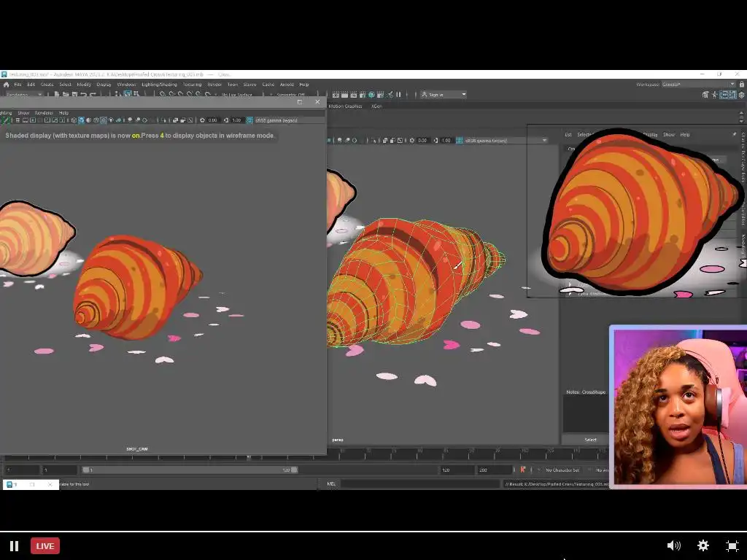Screen dimensions: 747x560
Task: Open Tool Settings gear icon at top right
Action: point(741,95)
